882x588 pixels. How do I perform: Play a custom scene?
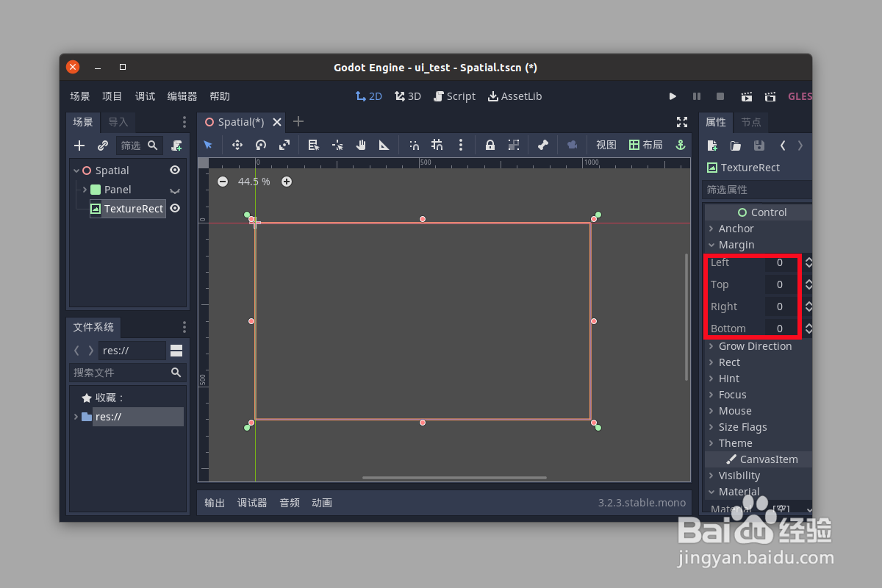(x=770, y=96)
